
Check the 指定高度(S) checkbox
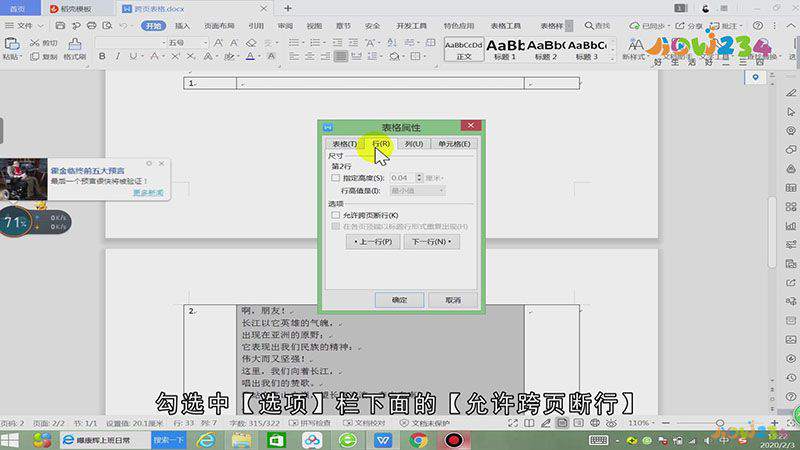point(335,178)
